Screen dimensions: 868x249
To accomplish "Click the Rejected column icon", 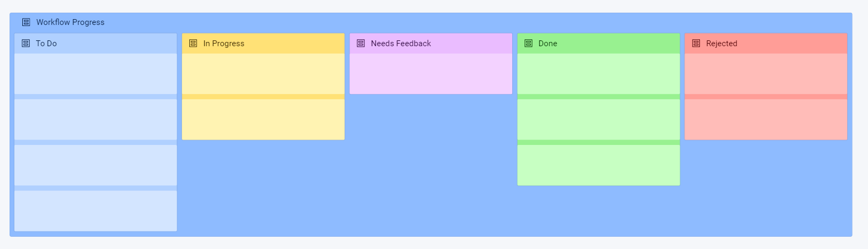I will pos(696,44).
